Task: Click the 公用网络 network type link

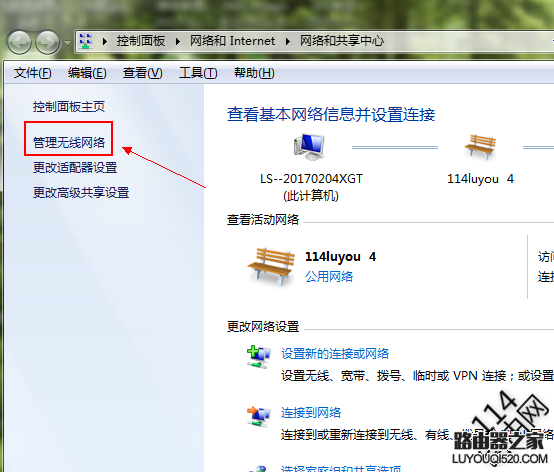Action: [x=329, y=276]
